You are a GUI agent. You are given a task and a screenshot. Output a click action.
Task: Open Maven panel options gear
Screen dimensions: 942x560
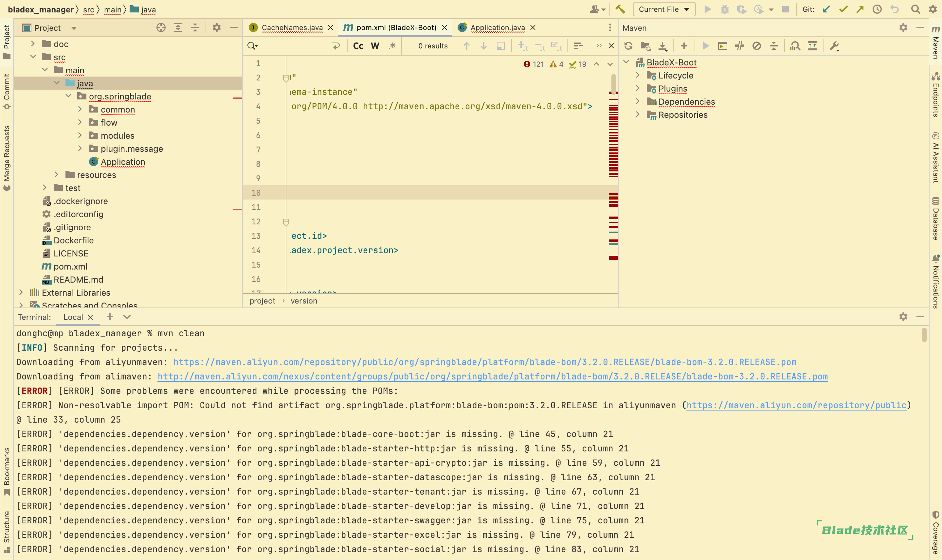[903, 27]
